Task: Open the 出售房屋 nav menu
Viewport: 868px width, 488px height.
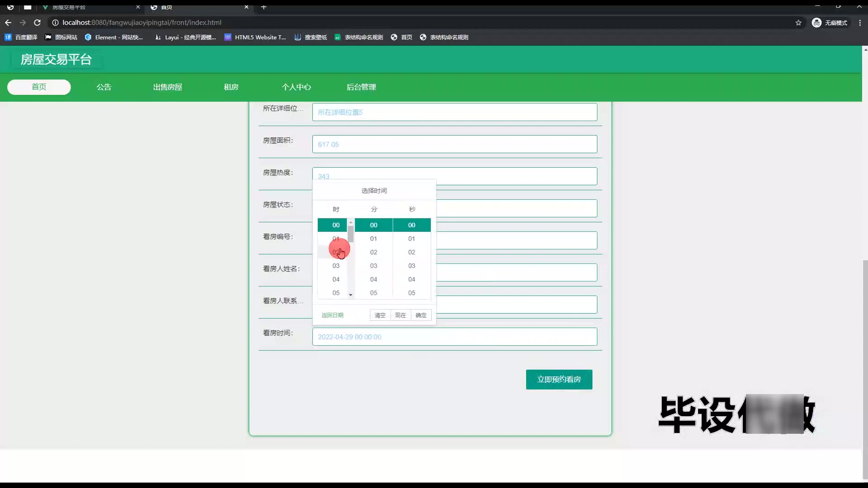Action: tap(167, 87)
